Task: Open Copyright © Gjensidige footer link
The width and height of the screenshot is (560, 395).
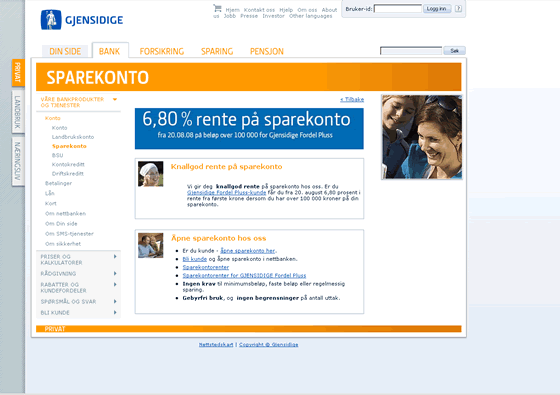Action: pyautogui.click(x=269, y=345)
